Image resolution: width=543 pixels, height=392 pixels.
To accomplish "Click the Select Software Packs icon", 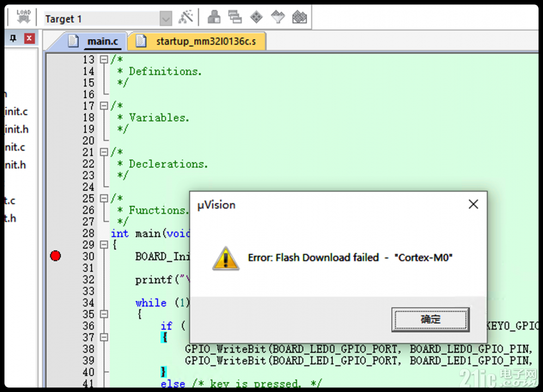I will point(278,17).
